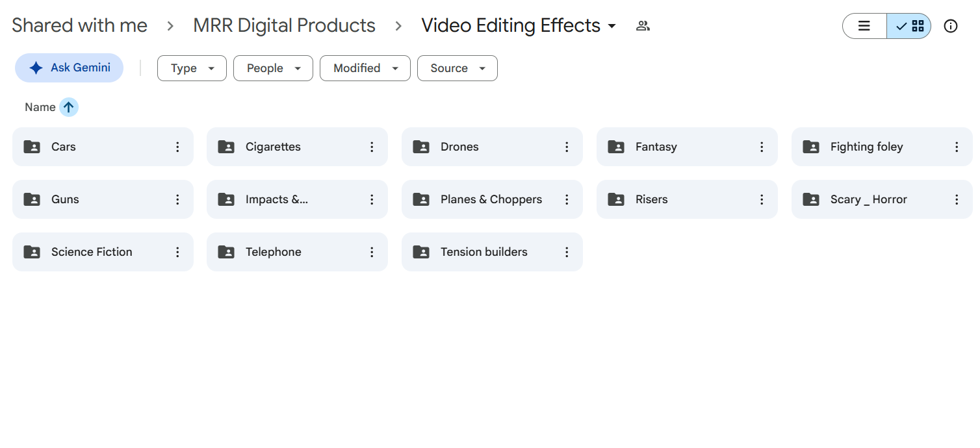Select the Science Fiction folder name
Image resolution: width=980 pixels, height=448 pixels.
[92, 252]
